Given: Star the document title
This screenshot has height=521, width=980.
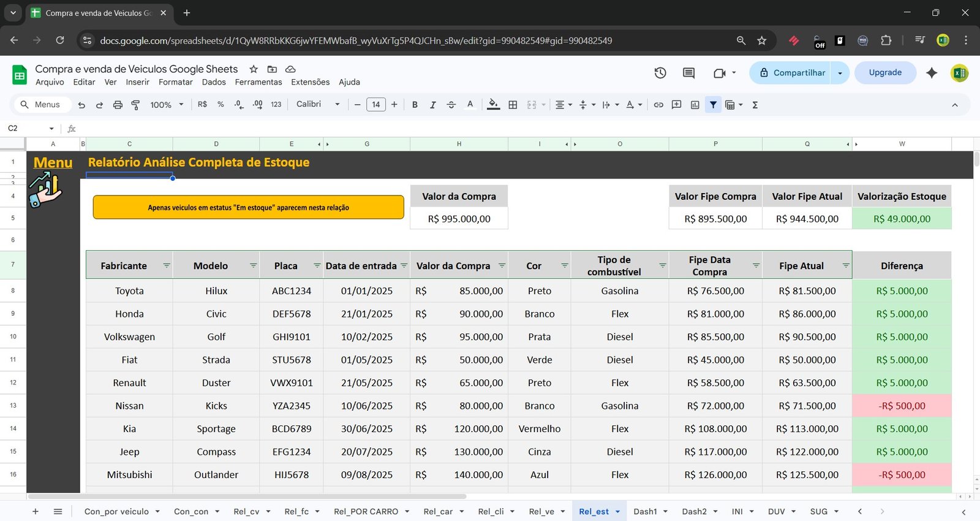Looking at the screenshot, I should 254,69.
